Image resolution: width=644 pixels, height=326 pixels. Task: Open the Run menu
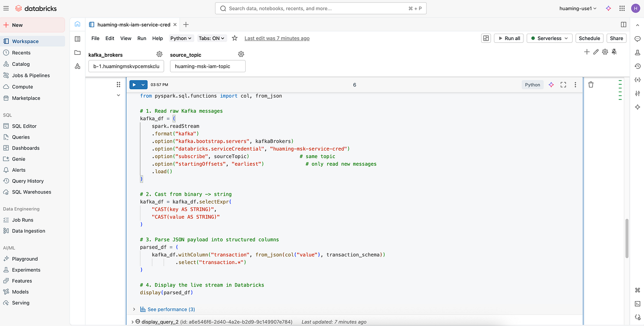point(142,38)
